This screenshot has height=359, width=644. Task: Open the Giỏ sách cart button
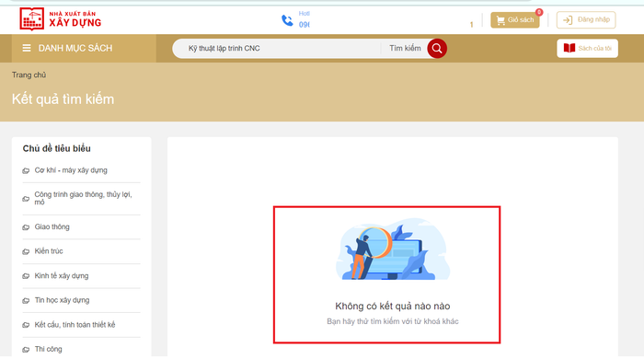pos(514,19)
